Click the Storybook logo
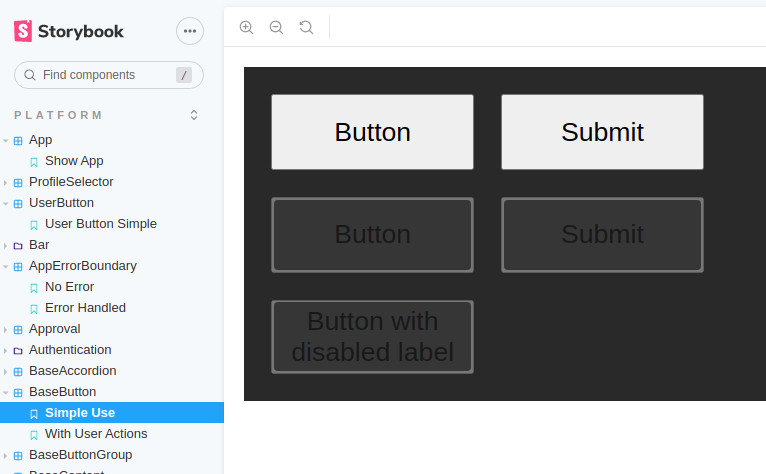Viewport: 766px width, 474px height. [x=69, y=31]
